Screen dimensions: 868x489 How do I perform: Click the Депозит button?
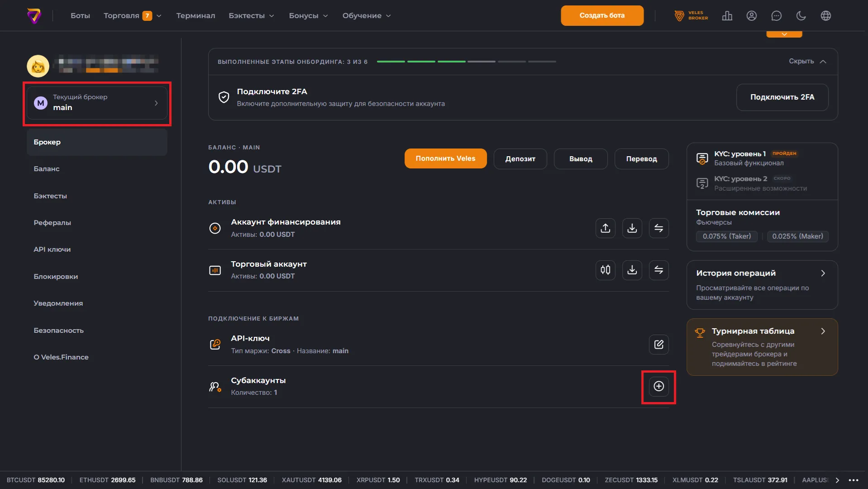[x=520, y=159]
